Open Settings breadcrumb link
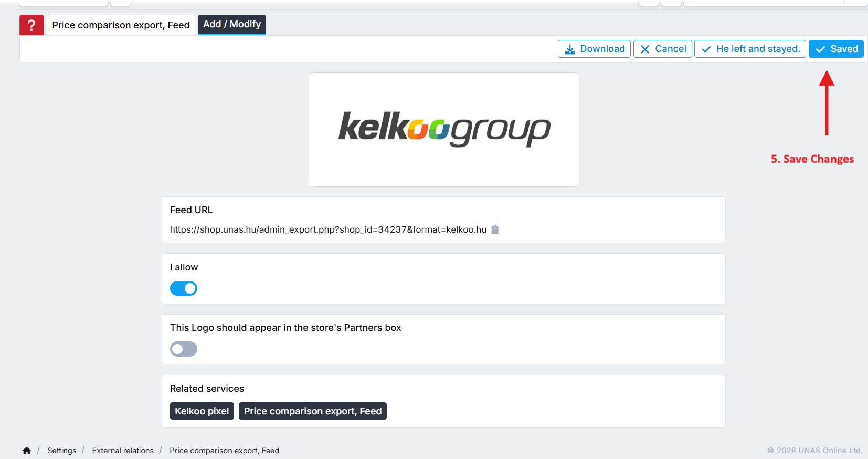Image resolution: width=868 pixels, height=459 pixels. click(x=62, y=451)
